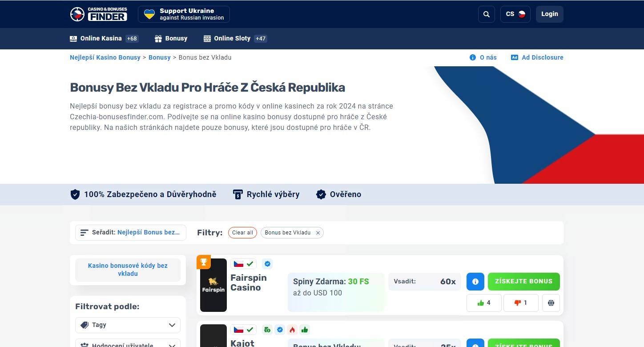
Task: Click the red flame badge on Kajot card
Action: [x=292, y=330]
